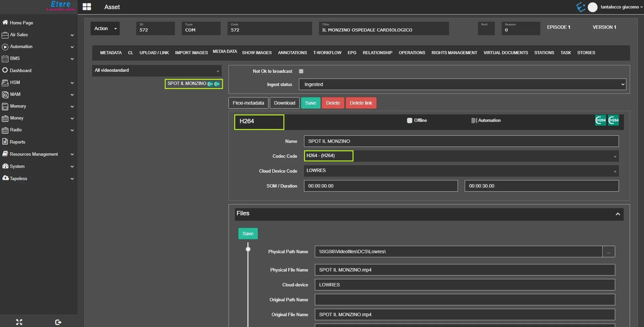The width and height of the screenshot is (644, 327).
Task: Open the Codec Code dropdown
Action: pos(461,156)
